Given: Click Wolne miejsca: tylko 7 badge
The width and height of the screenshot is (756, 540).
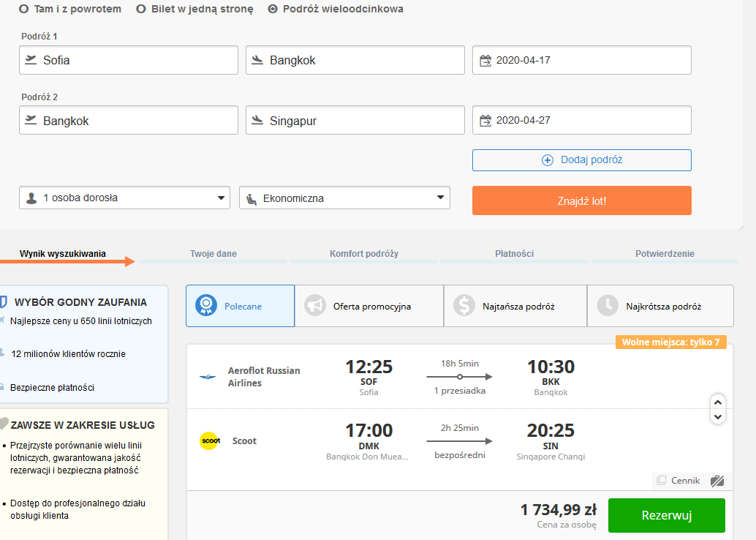Looking at the screenshot, I should tap(671, 342).
